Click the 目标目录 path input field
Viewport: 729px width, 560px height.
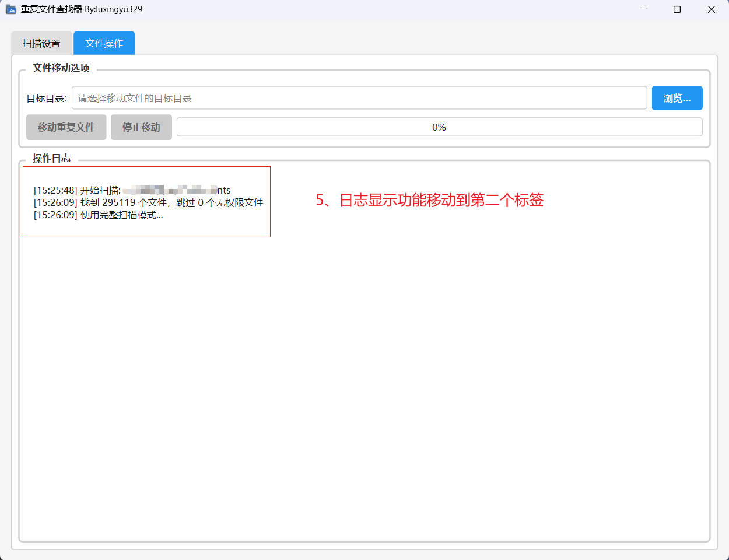(359, 98)
